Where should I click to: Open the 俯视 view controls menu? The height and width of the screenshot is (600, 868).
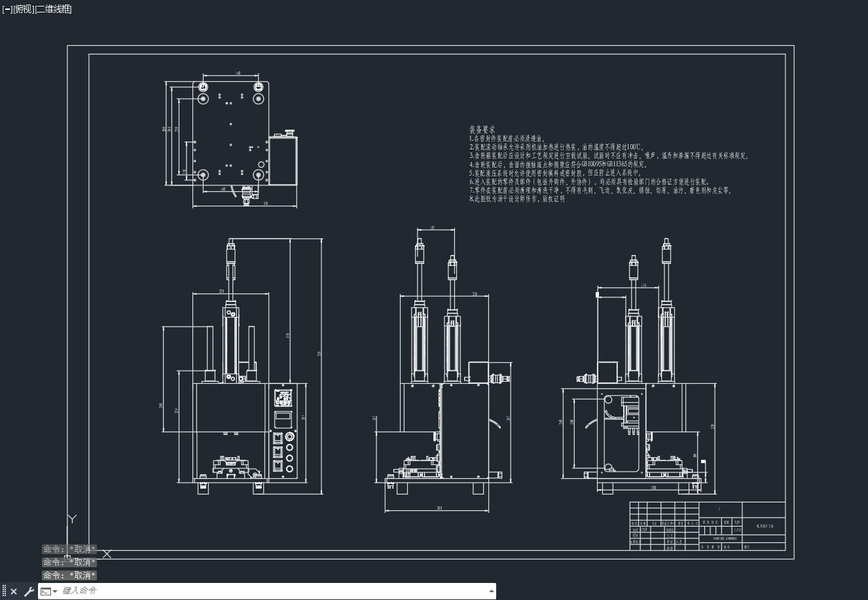coord(24,9)
